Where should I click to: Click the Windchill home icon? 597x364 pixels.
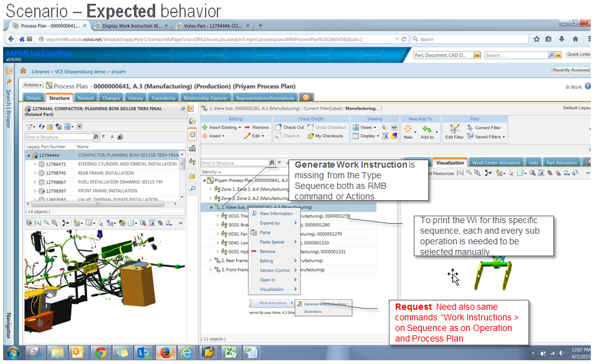coord(23,71)
